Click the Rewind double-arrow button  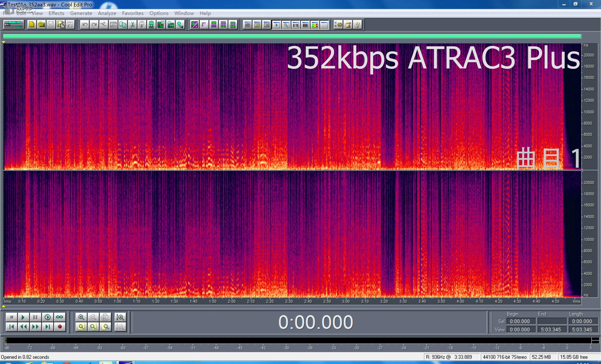coord(23,327)
